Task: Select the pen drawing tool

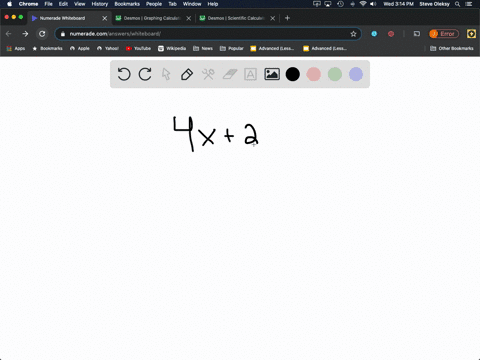Action: point(187,74)
